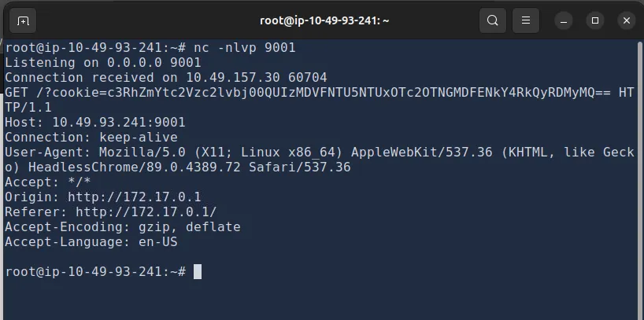Click the Accept-Encoding gzip, deflate line
The width and height of the screenshot is (644, 320).
tap(122, 226)
